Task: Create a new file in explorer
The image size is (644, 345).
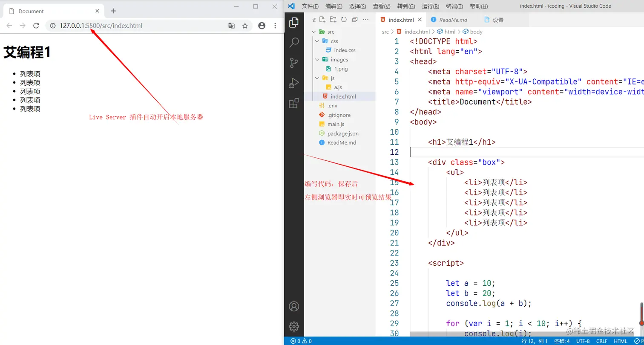Action: coord(322,20)
